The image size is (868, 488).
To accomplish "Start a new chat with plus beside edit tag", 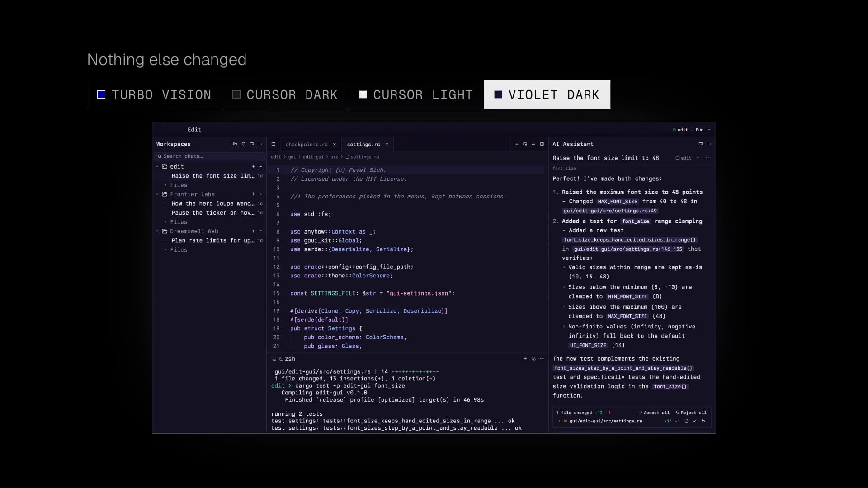I will pyautogui.click(x=698, y=158).
